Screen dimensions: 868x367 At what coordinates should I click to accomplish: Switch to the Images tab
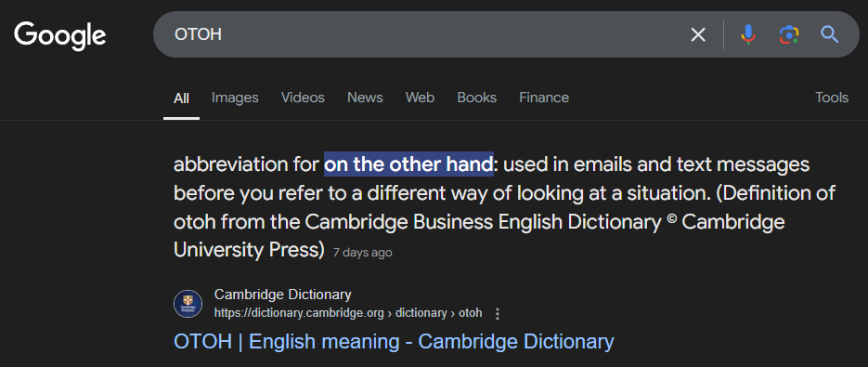235,98
